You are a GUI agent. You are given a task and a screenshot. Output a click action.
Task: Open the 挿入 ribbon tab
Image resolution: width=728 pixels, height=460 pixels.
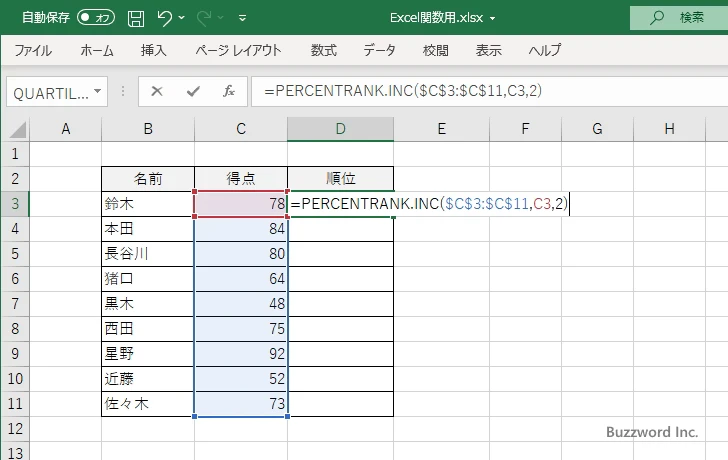(154, 50)
